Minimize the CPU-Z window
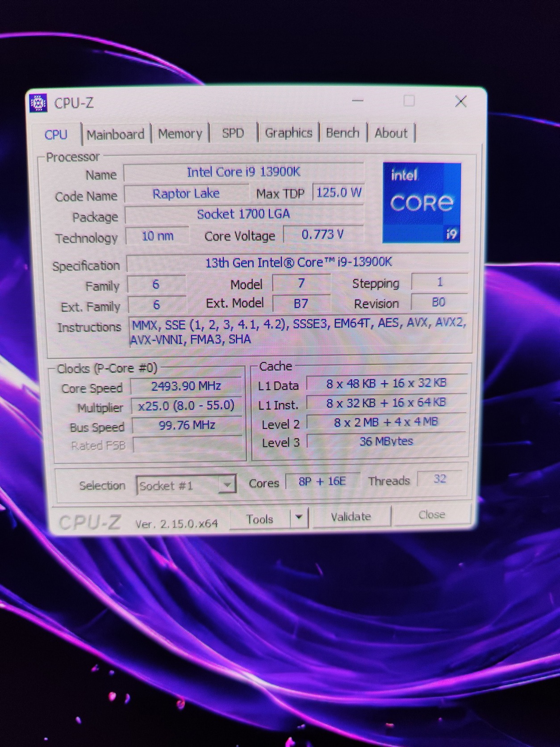Image resolution: width=560 pixels, height=747 pixels. click(x=358, y=101)
